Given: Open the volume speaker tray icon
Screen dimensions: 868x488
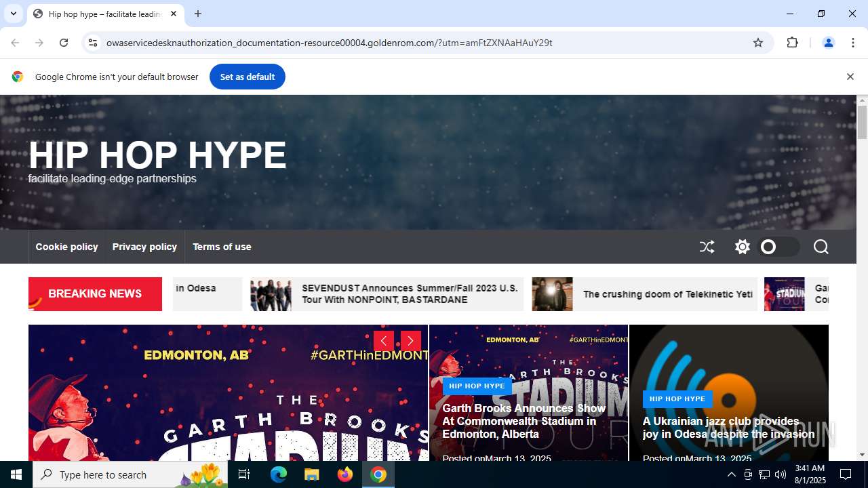Looking at the screenshot, I should [x=780, y=474].
